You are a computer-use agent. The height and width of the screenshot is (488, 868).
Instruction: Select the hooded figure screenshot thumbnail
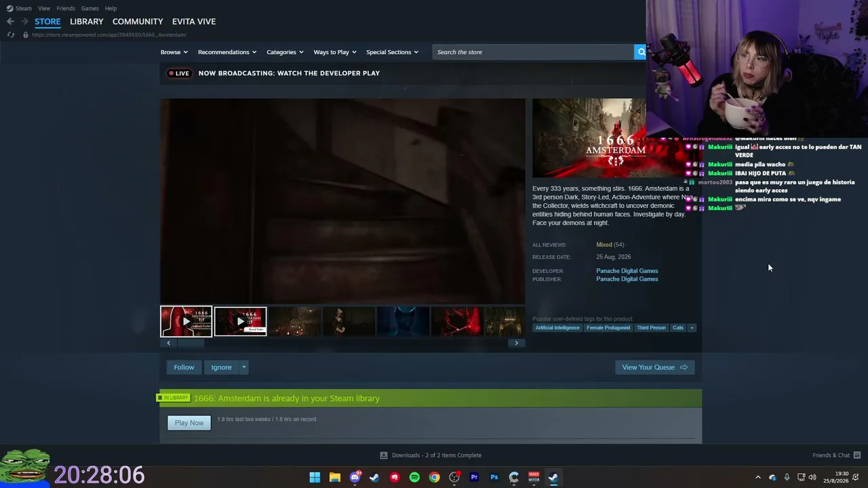(349, 321)
